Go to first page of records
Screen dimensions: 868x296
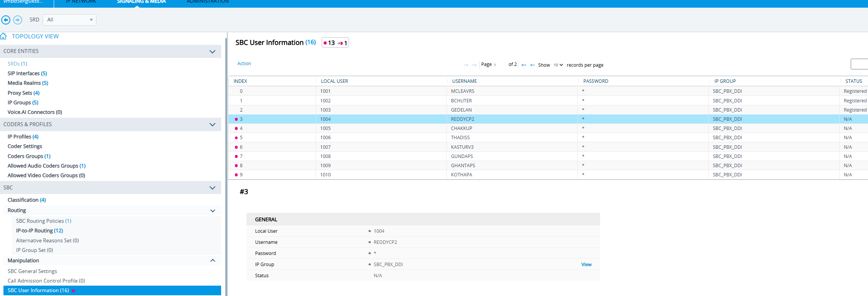[x=466, y=65]
